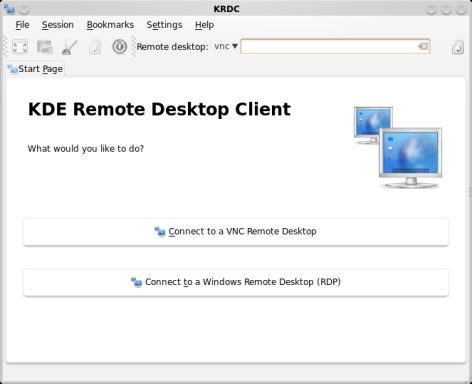Select the Start Page tab
The width and height of the screenshot is (472, 384).
(36, 69)
